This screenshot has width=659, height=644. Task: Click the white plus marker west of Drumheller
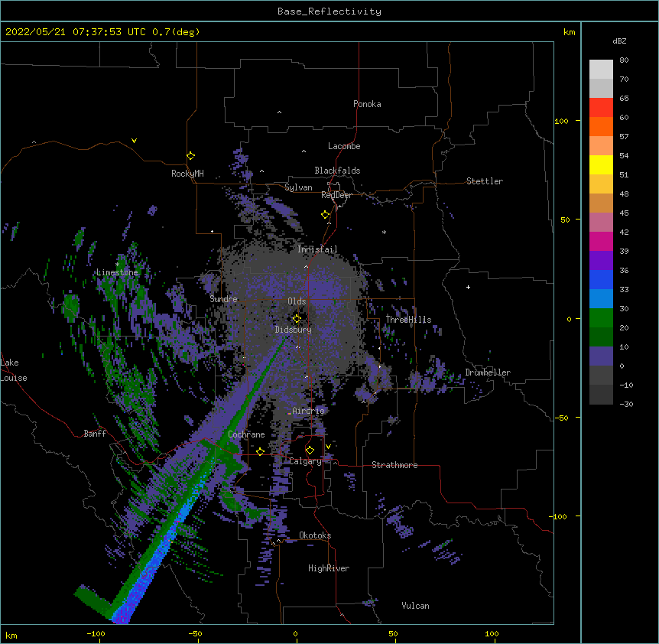[x=468, y=288]
